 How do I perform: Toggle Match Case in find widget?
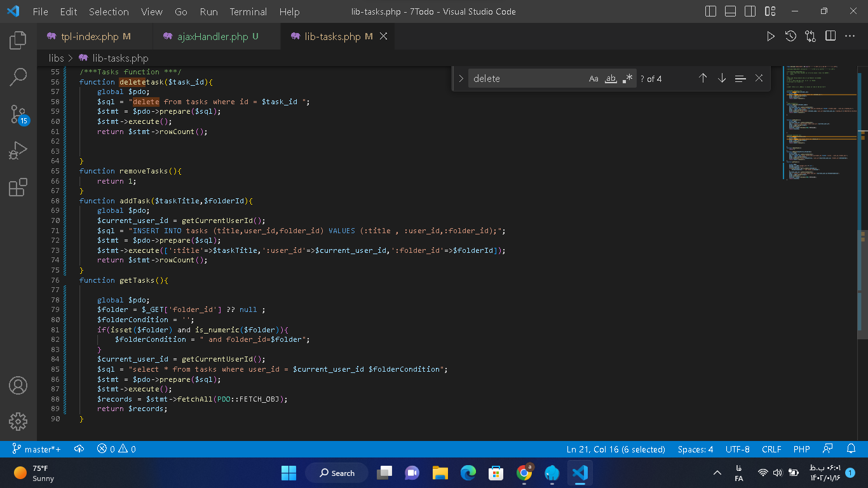[593, 79]
